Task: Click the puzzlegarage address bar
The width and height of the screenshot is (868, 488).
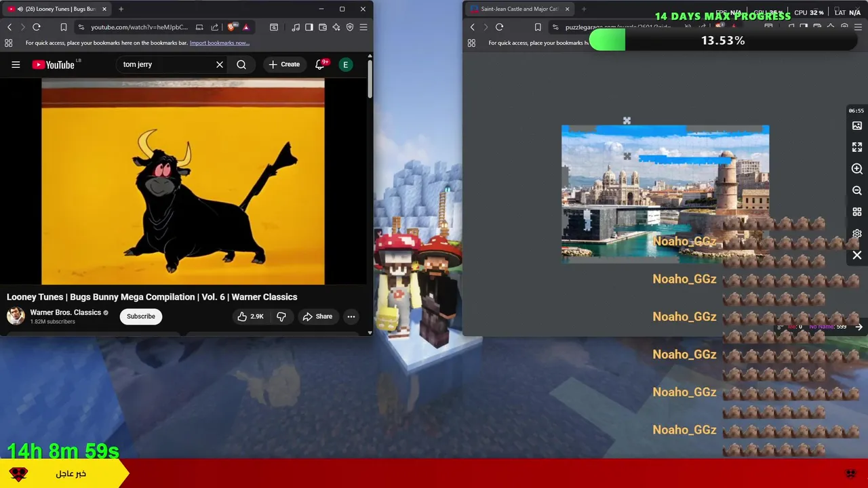Action: [x=617, y=27]
